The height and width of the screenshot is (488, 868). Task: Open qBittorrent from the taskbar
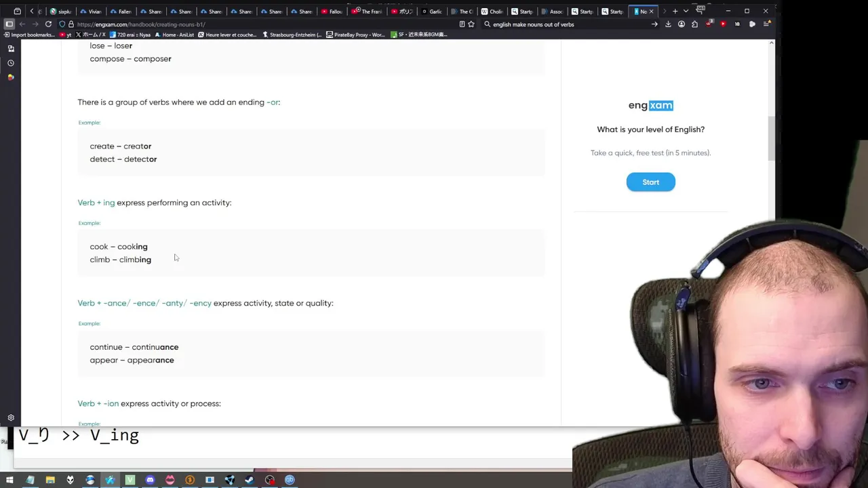coord(290,480)
